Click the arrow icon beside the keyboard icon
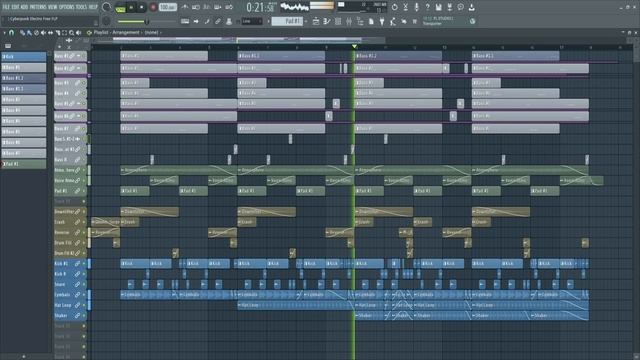The height and width of the screenshot is (360, 640). (x=196, y=21)
